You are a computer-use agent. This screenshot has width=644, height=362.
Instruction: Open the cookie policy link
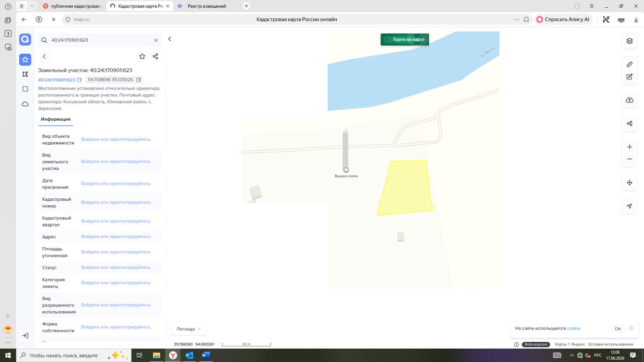click(x=574, y=328)
